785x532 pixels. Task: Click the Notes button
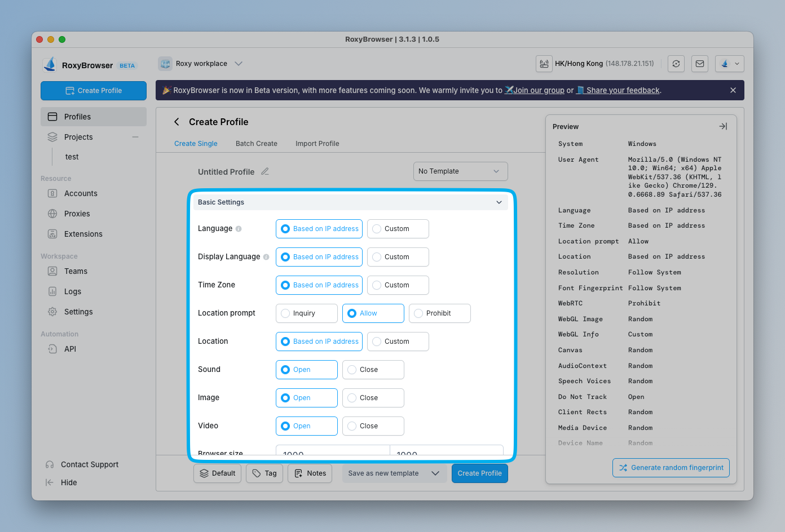pos(310,473)
